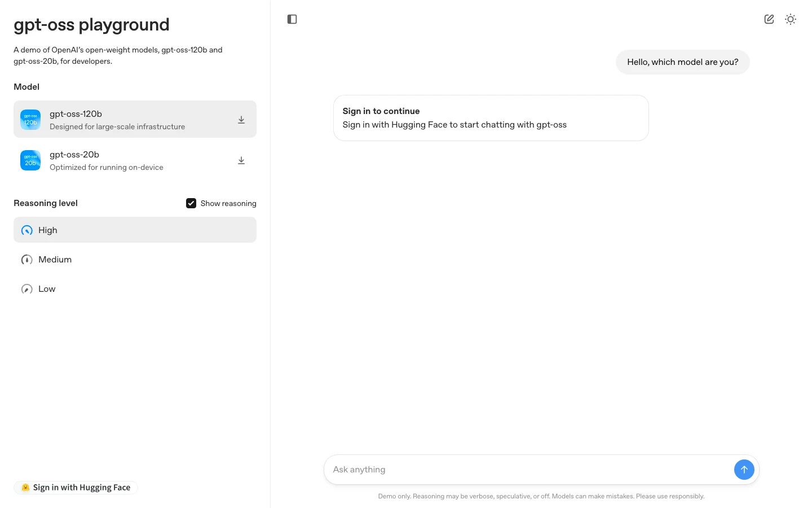Sign in with Hugging Face button
This screenshot has width=812, height=508.
(x=76, y=488)
